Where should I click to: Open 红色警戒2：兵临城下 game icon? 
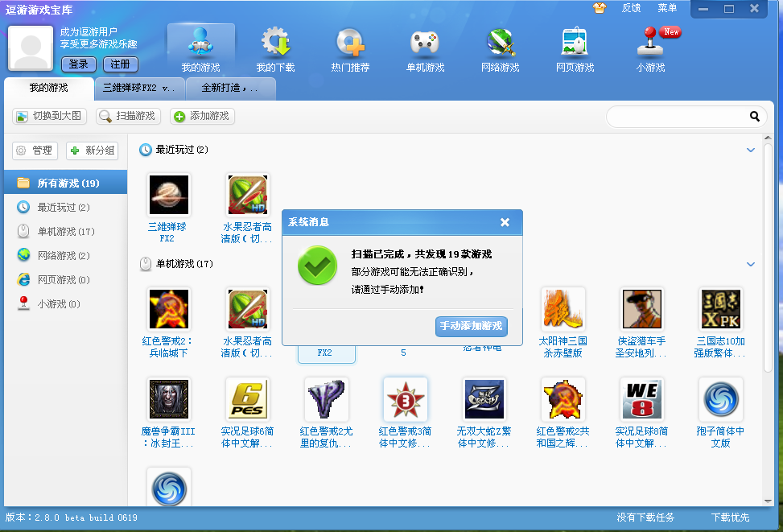(169, 309)
